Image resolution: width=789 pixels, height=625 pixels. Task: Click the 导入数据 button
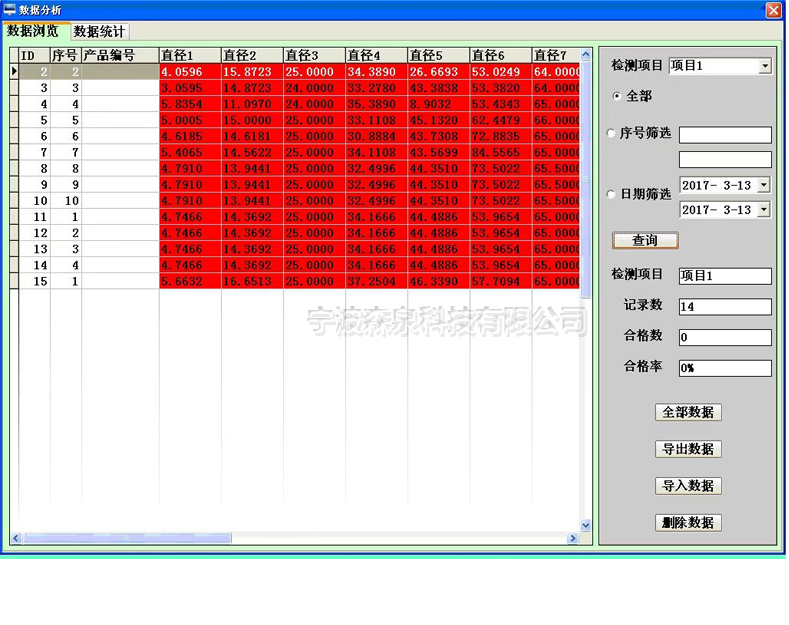pos(688,486)
